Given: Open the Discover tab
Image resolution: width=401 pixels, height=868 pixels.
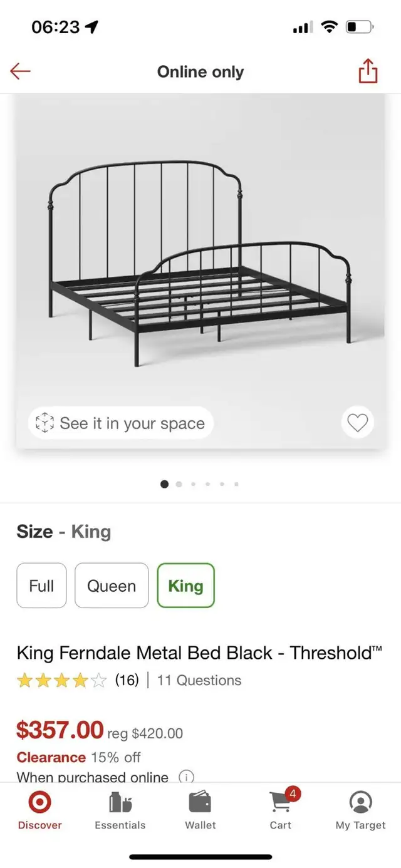Looking at the screenshot, I should pyautogui.click(x=39, y=810).
